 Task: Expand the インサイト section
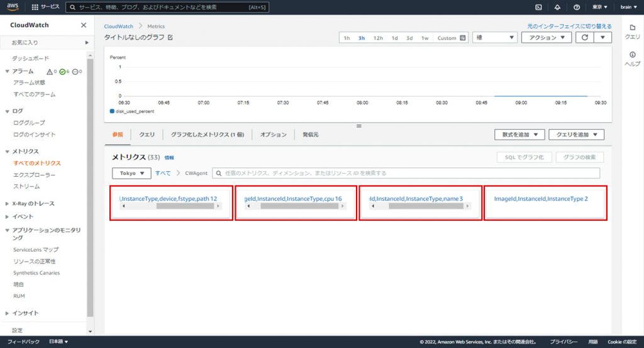(7, 313)
